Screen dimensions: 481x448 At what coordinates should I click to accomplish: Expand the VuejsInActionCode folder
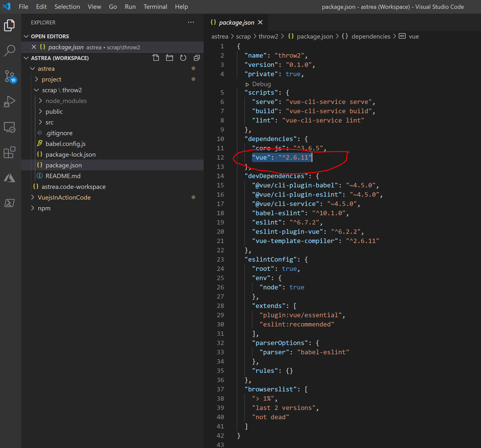64,197
